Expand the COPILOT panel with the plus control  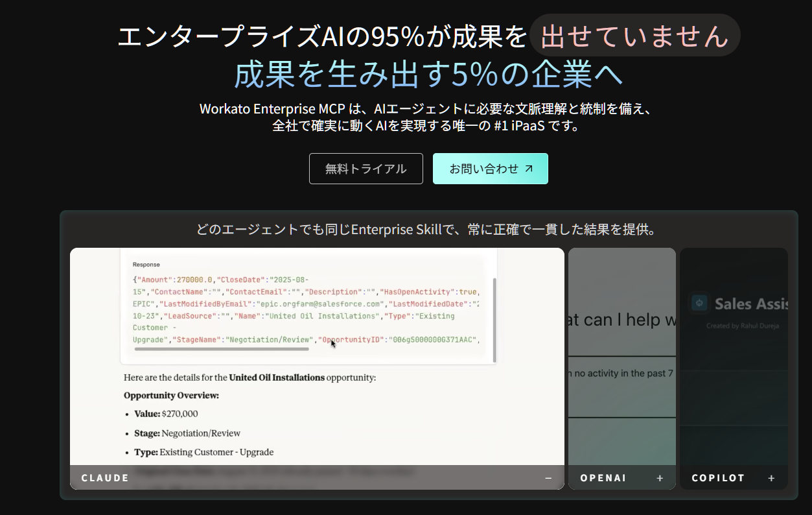[x=771, y=477]
